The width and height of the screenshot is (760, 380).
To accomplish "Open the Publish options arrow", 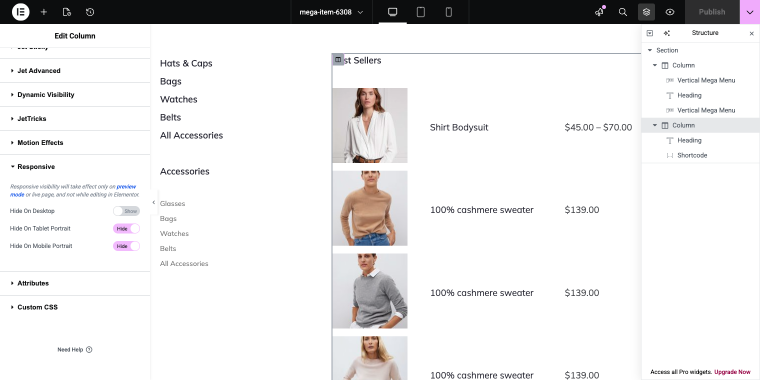I will (750, 12).
